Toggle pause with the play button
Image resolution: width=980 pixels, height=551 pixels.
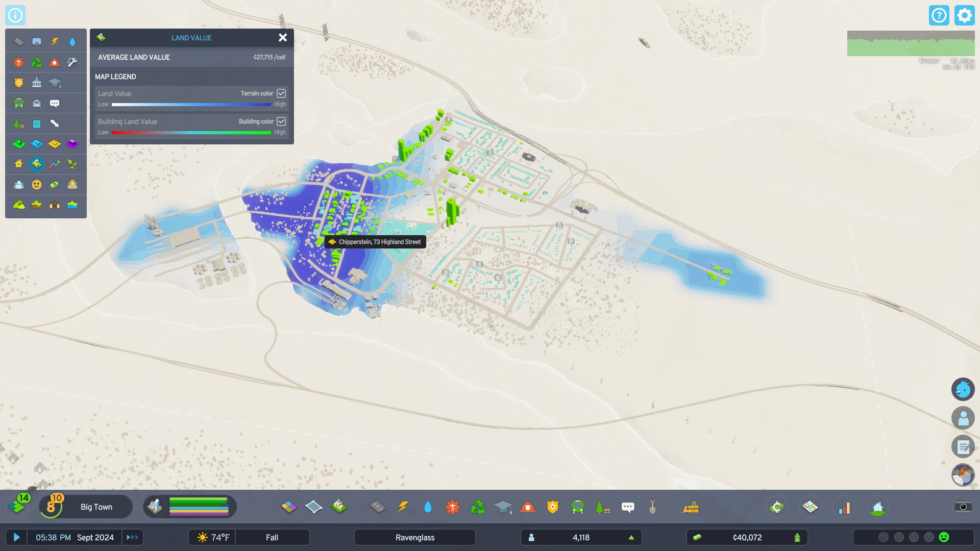(x=16, y=537)
